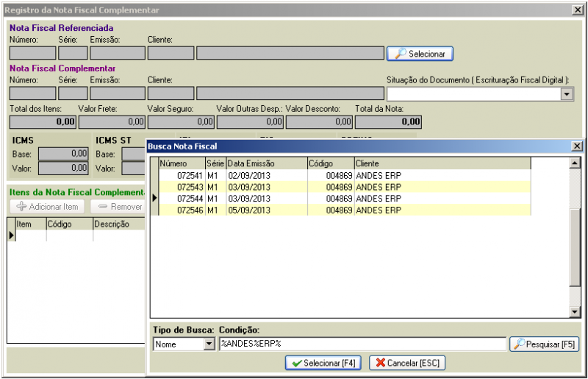588x379 pixels.
Task: Click the Cliente column header in search grid
Action: (442, 163)
